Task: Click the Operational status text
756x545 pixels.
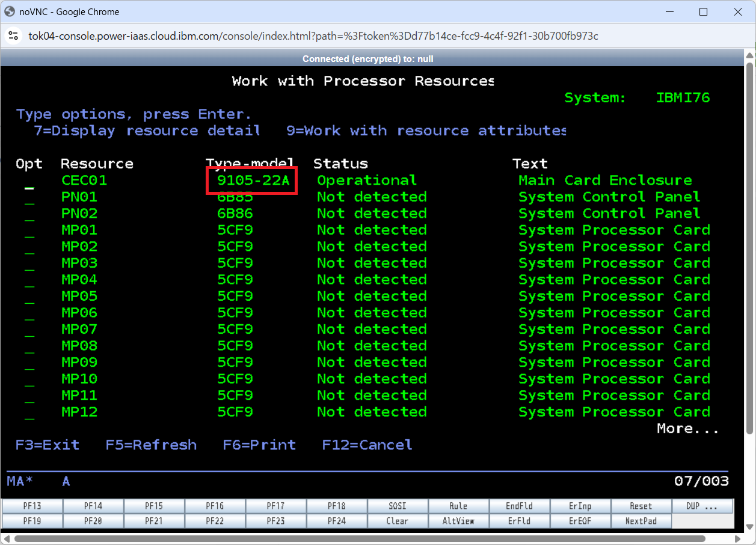Action: (x=367, y=180)
